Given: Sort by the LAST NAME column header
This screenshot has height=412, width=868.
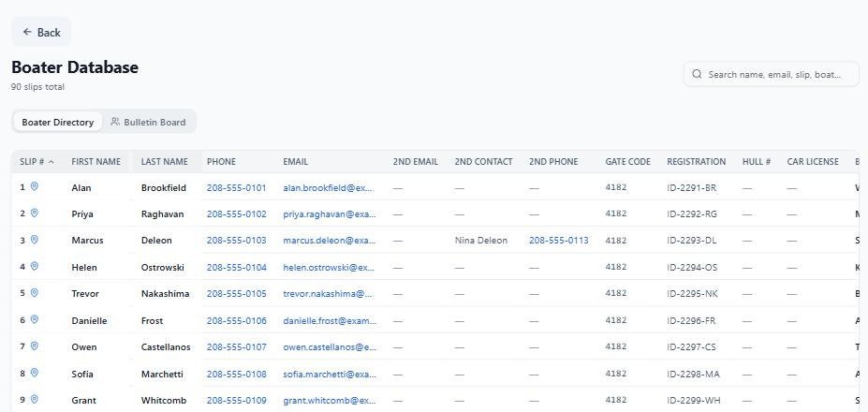Looking at the screenshot, I should (x=165, y=162).
